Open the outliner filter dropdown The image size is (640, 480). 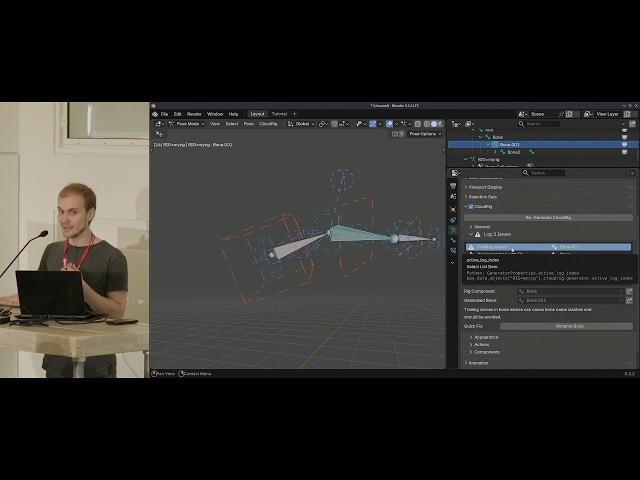tap(623, 124)
